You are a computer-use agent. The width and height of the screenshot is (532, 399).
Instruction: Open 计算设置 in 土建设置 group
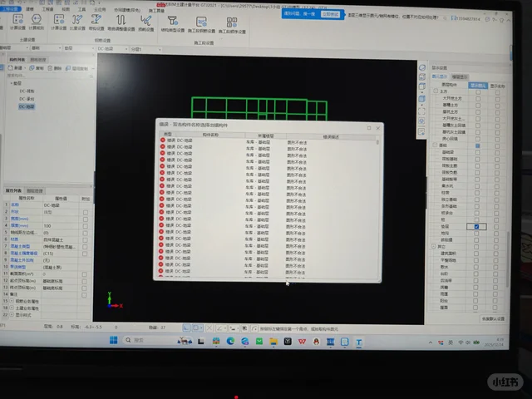point(17,22)
